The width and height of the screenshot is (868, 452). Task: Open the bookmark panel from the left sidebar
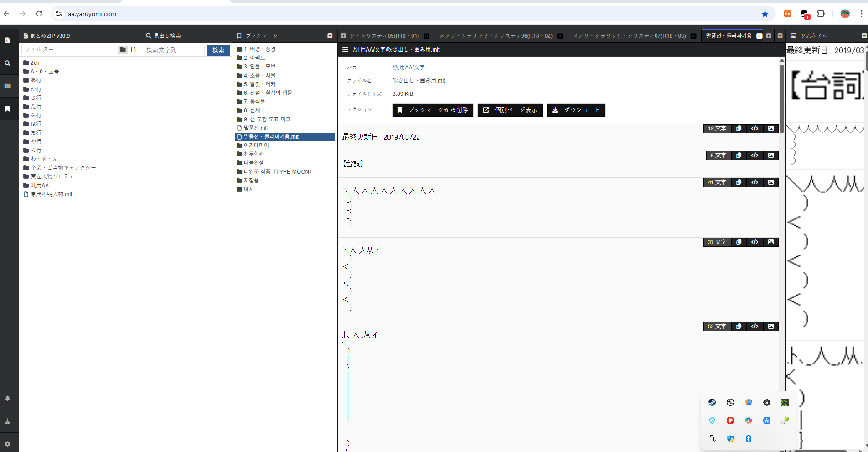coord(7,109)
